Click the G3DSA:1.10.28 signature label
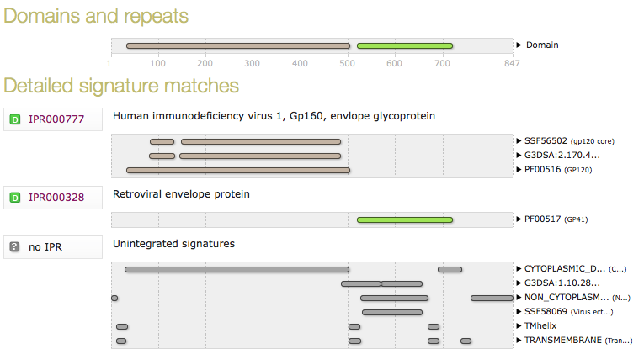This screenshot has width=644, height=354. (x=562, y=283)
